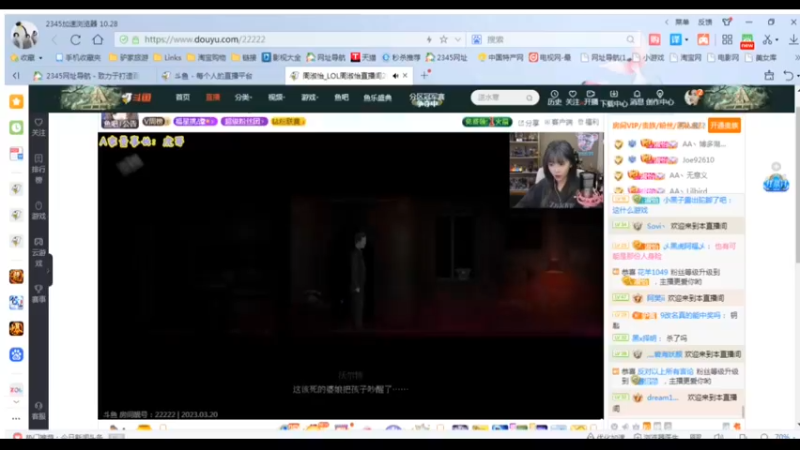The height and width of the screenshot is (450, 800).
Task: Expand the scissors tool dropdown arrow
Action: (777, 40)
